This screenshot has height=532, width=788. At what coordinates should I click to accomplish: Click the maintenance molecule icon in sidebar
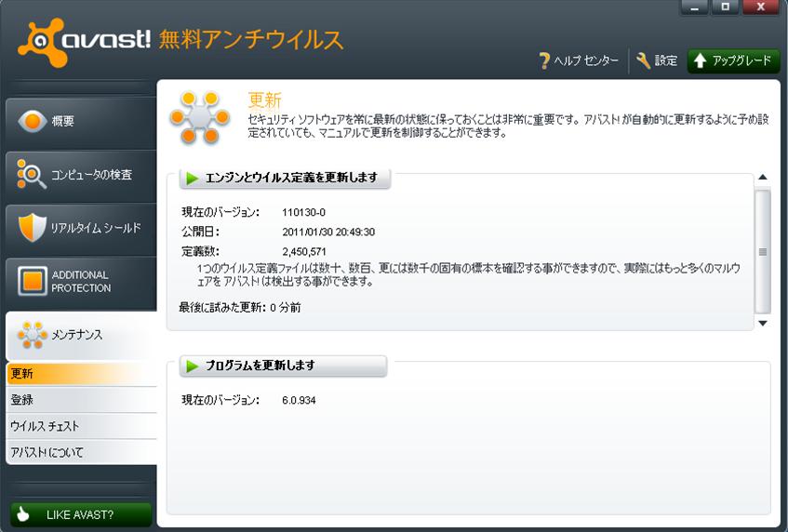(x=33, y=335)
